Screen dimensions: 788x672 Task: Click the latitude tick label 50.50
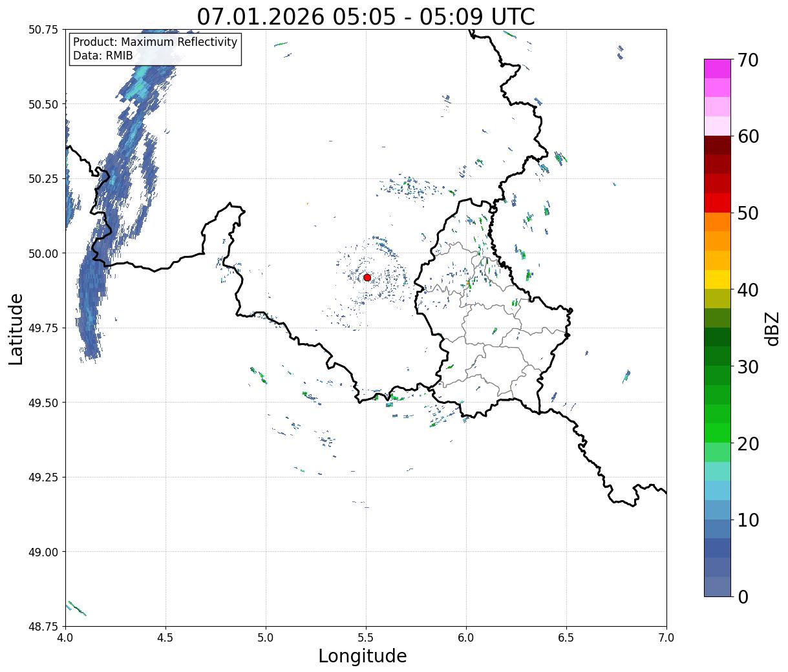point(43,104)
